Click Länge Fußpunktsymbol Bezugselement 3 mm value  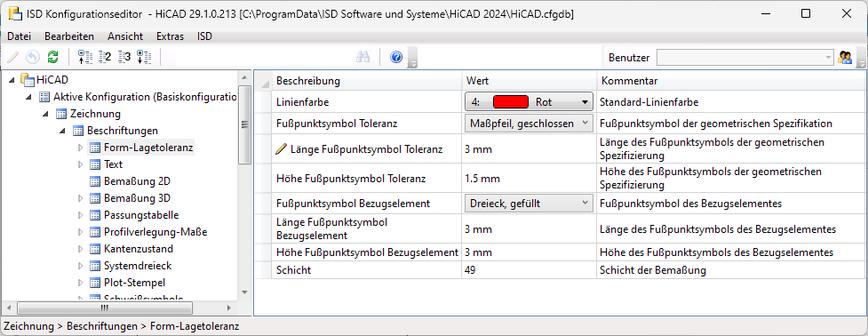(530, 228)
